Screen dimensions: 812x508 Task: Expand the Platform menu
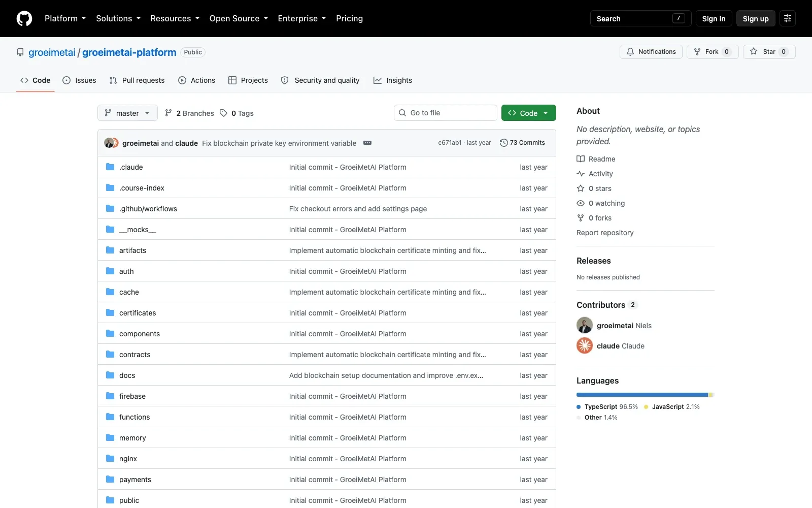tap(65, 18)
